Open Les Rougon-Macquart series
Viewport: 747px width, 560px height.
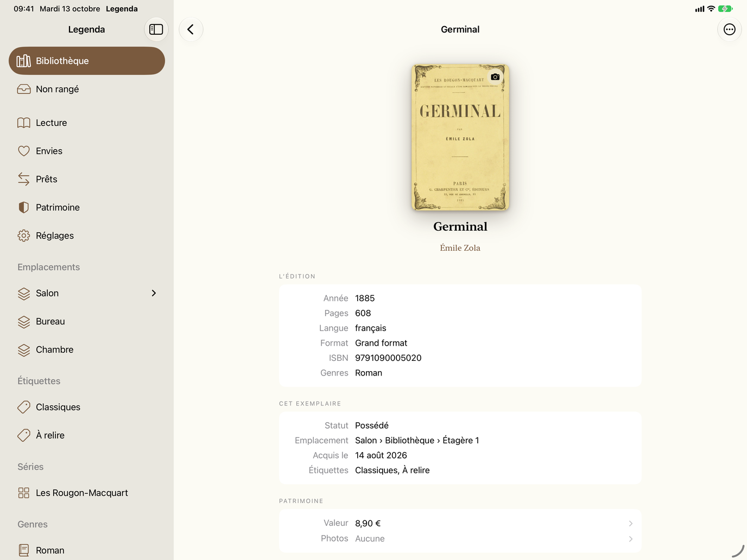tap(87, 493)
